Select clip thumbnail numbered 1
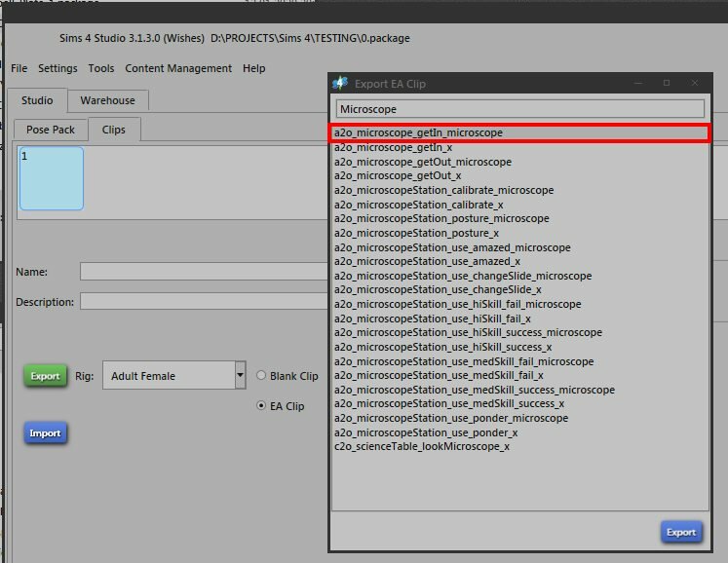This screenshot has width=728, height=563. [52, 178]
